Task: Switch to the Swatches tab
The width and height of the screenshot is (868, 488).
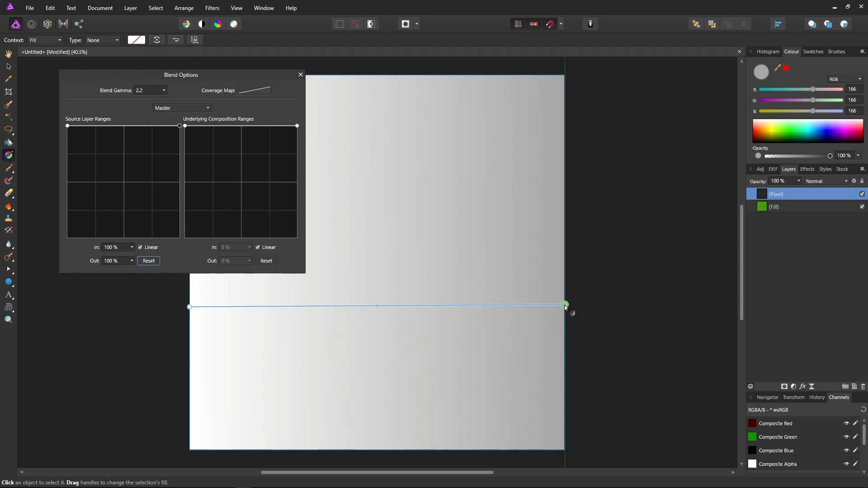Action: 813,52
